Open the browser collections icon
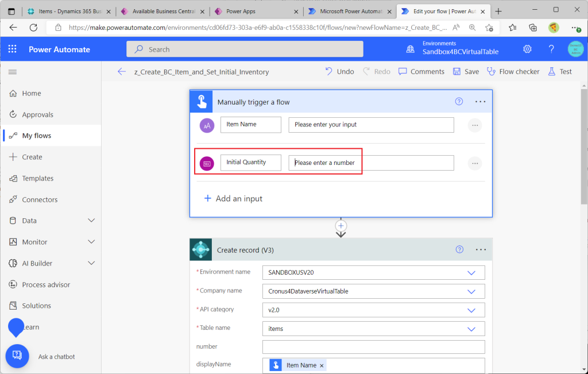588x374 pixels. 532,28
